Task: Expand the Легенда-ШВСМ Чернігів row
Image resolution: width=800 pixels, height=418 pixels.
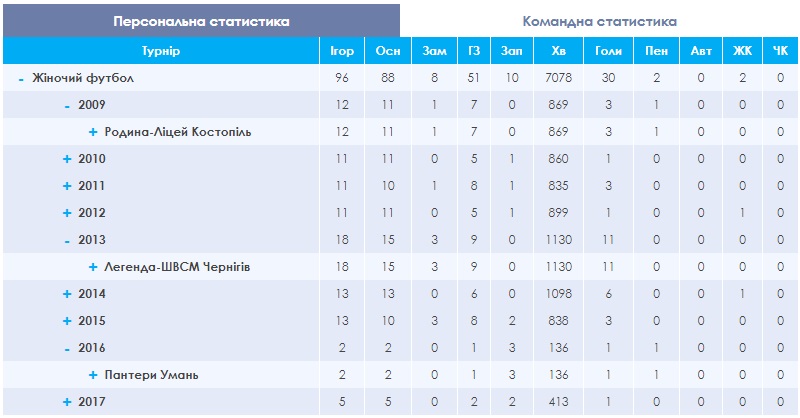Action: point(93,267)
